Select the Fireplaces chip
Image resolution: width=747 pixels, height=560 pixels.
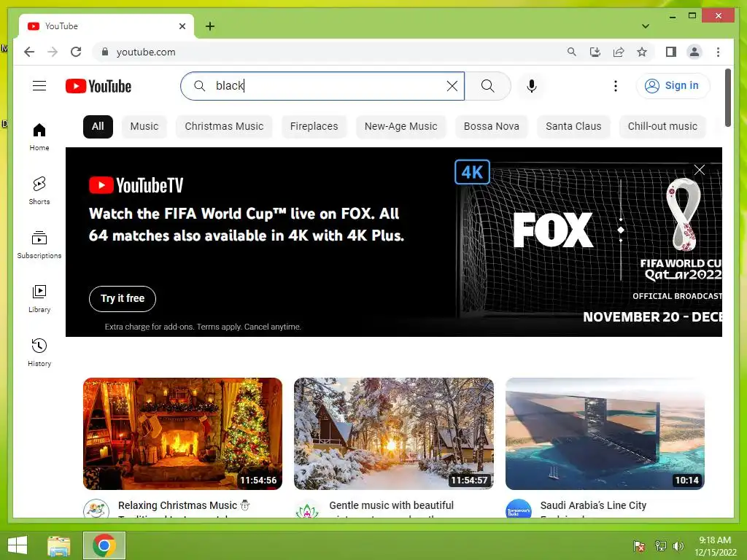pyautogui.click(x=314, y=127)
